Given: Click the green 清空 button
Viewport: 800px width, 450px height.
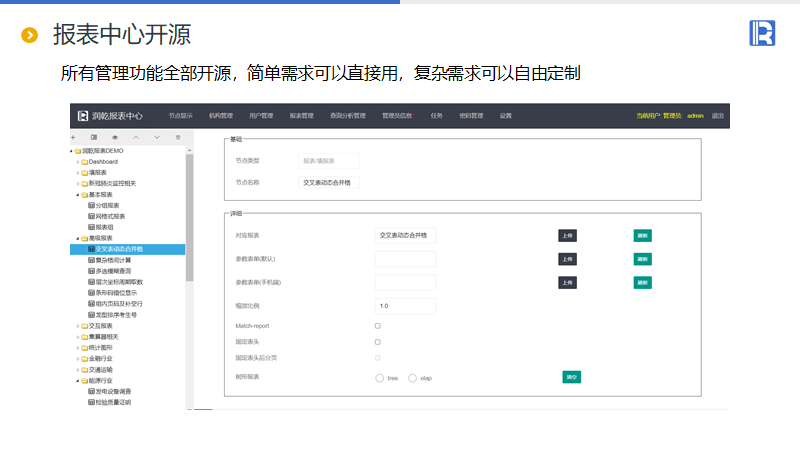Looking at the screenshot, I should pyautogui.click(x=572, y=377).
